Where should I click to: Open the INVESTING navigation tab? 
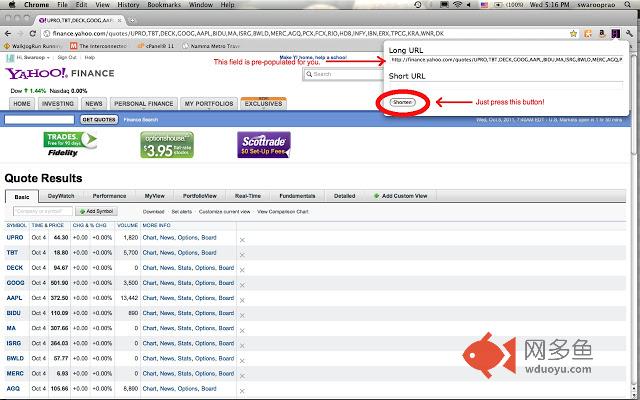[x=58, y=104]
